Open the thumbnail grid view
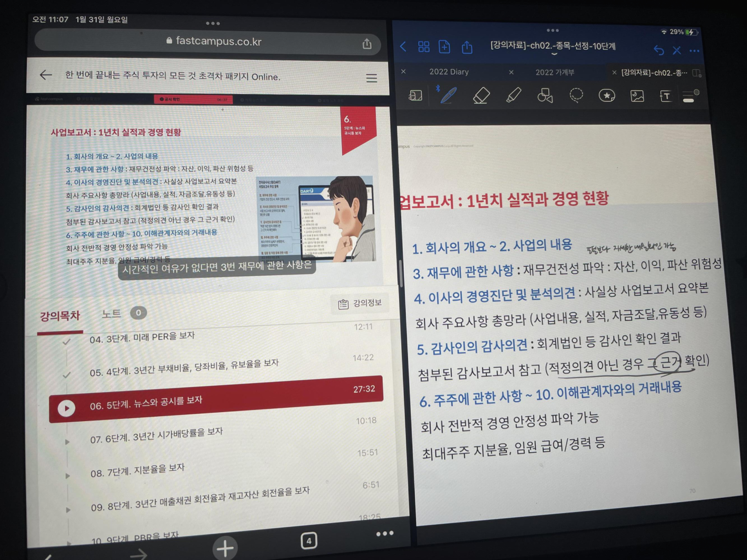The height and width of the screenshot is (560, 747). tap(424, 47)
